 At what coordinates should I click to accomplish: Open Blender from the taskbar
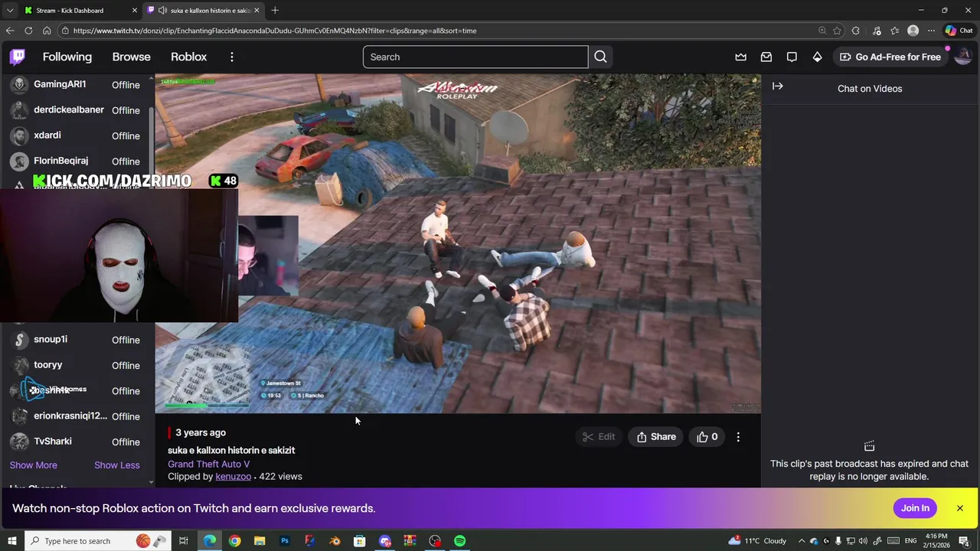point(335,541)
